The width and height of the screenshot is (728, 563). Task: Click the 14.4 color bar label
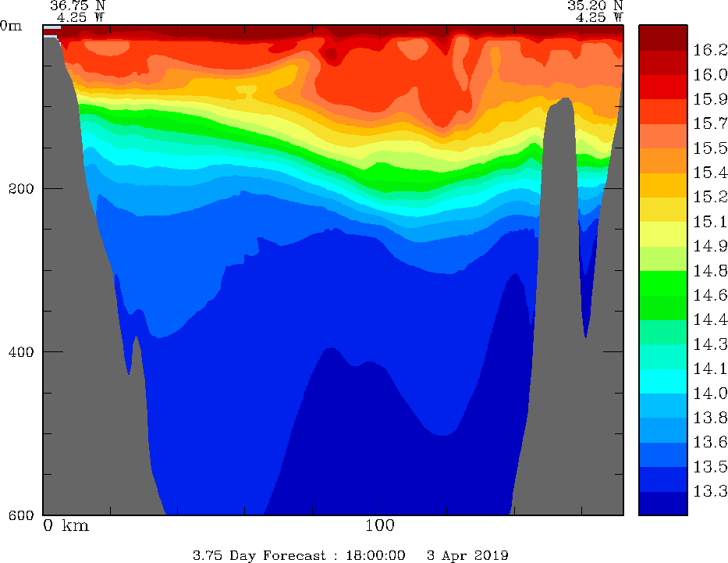710,319
